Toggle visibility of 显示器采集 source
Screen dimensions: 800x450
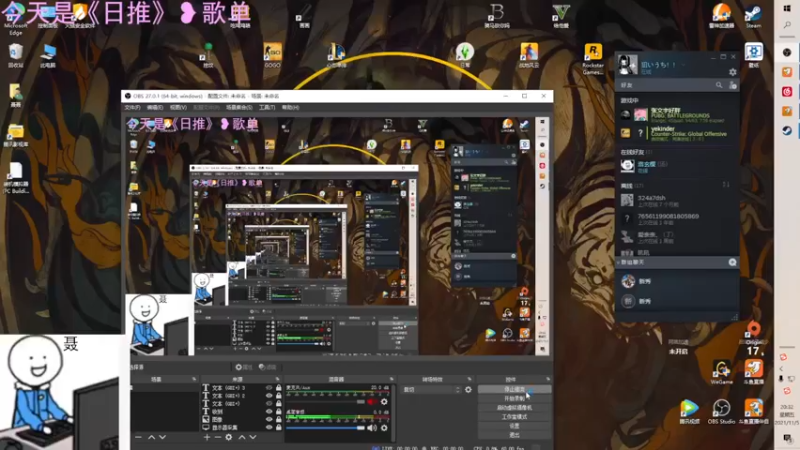tap(269, 427)
